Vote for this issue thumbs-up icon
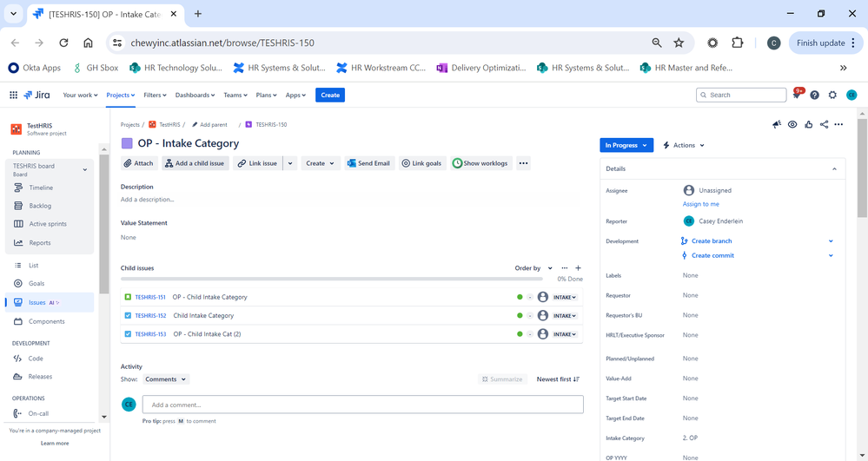 (809, 124)
